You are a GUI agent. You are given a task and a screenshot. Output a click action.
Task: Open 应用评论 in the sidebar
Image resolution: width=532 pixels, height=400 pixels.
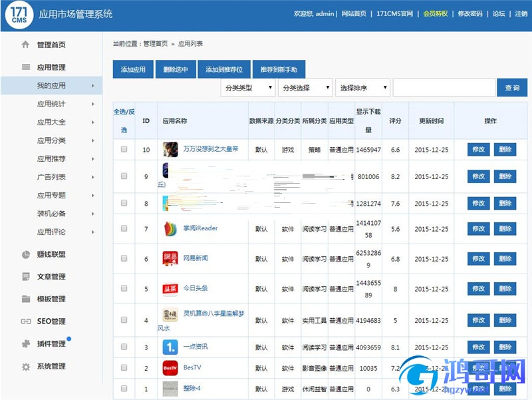point(51,232)
